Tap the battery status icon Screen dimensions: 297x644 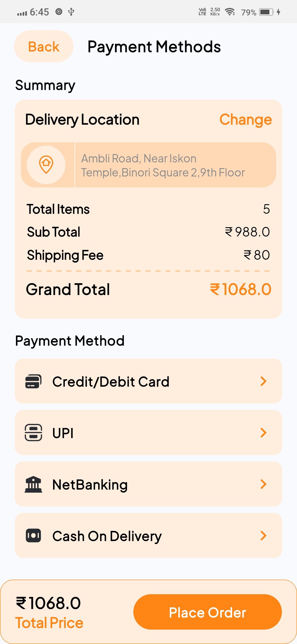tap(266, 12)
